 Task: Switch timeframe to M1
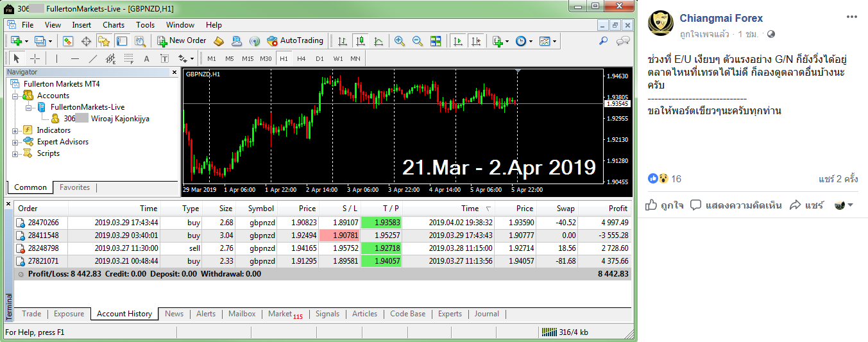[x=212, y=58]
